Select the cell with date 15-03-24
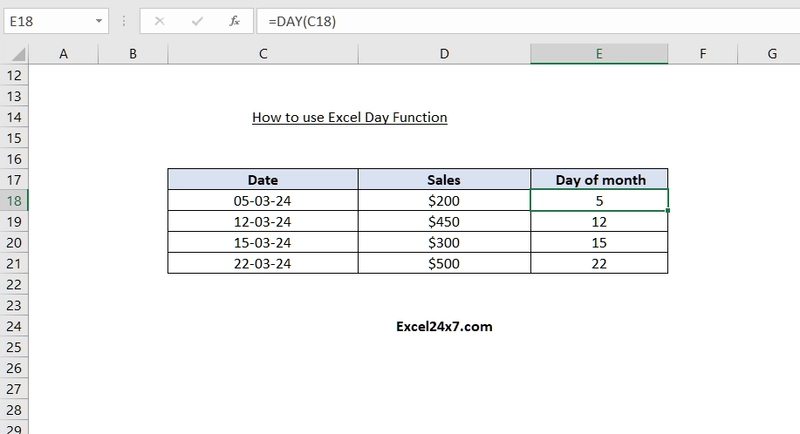The image size is (800, 434). click(263, 243)
